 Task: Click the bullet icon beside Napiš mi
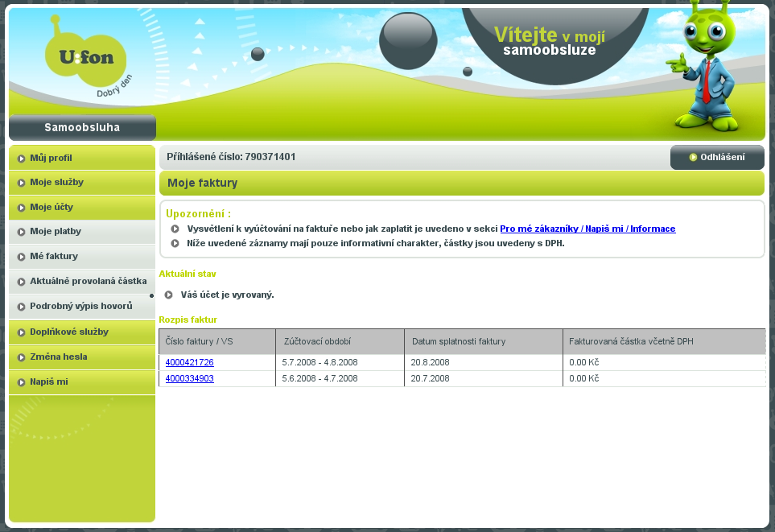click(21, 382)
